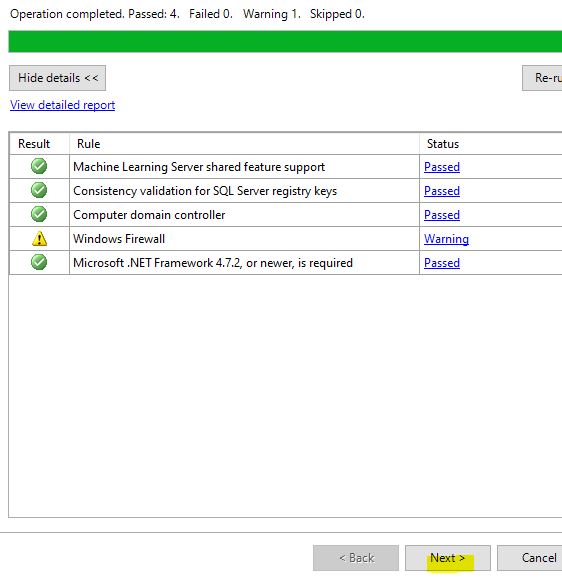The image size is (562, 580).
Task: Click green check icon for Machine Learning Server rule
Action: pyautogui.click(x=39, y=166)
